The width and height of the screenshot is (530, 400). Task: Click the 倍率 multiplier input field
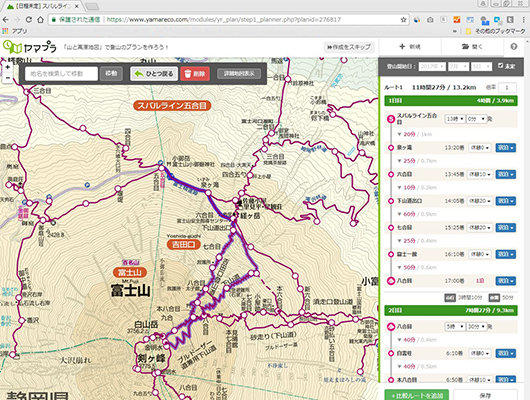pyautogui.click(x=507, y=88)
